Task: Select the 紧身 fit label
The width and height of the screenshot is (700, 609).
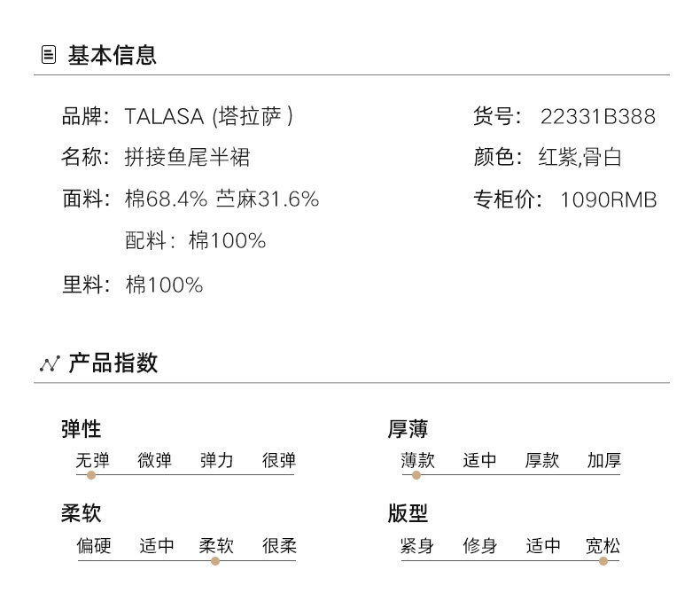Action: coord(417,545)
